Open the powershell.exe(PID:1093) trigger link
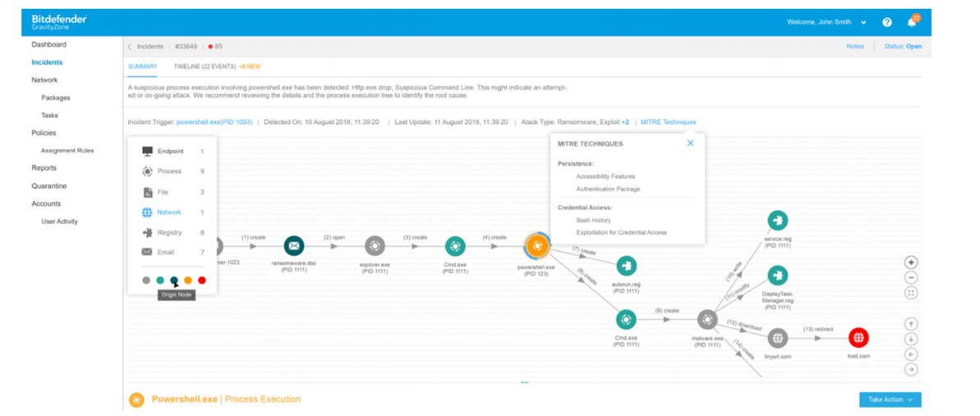Image resolution: width=980 pixels, height=416 pixels. [214, 122]
